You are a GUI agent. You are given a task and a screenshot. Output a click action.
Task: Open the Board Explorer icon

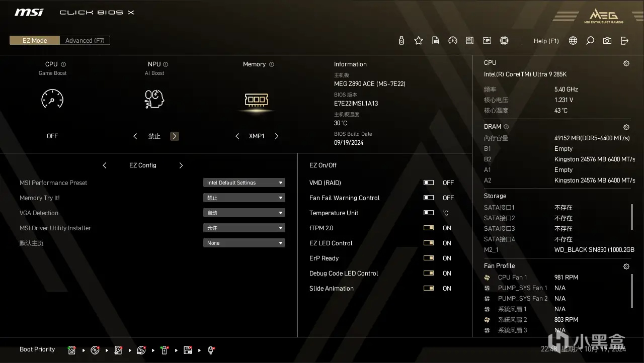pos(470,41)
